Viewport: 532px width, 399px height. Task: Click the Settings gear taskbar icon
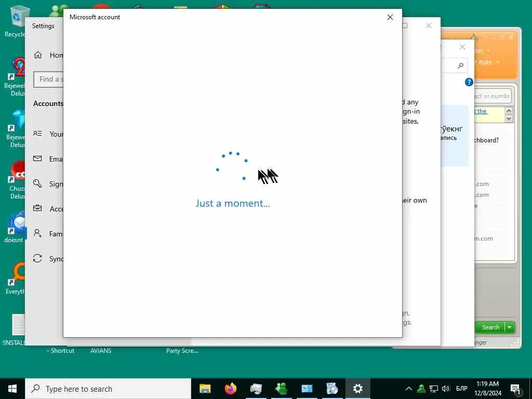coord(357,389)
